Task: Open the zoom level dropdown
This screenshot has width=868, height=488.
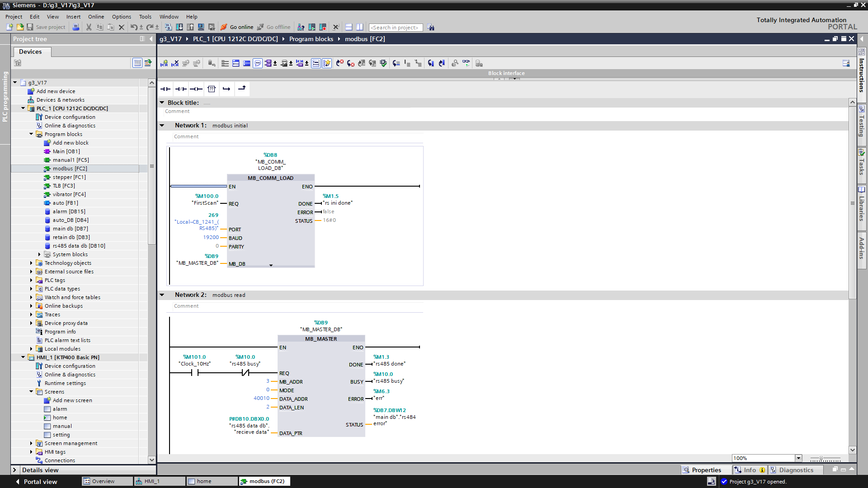Action: point(798,458)
